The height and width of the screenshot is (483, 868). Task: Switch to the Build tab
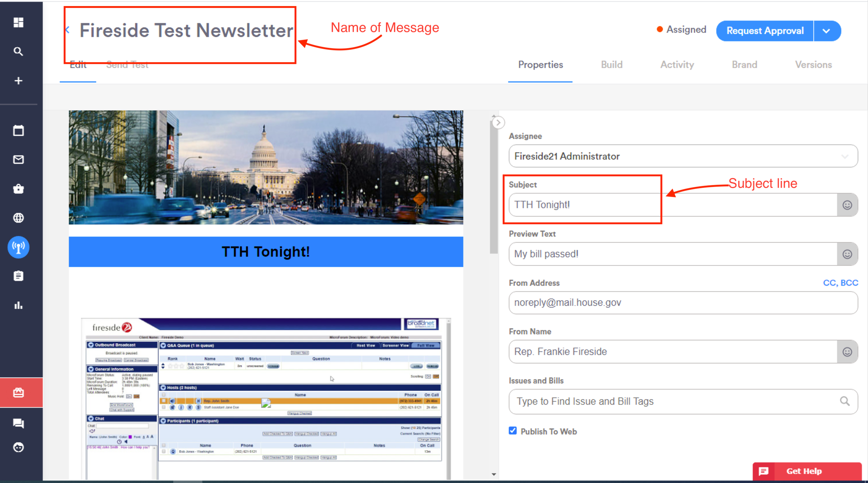(x=611, y=65)
